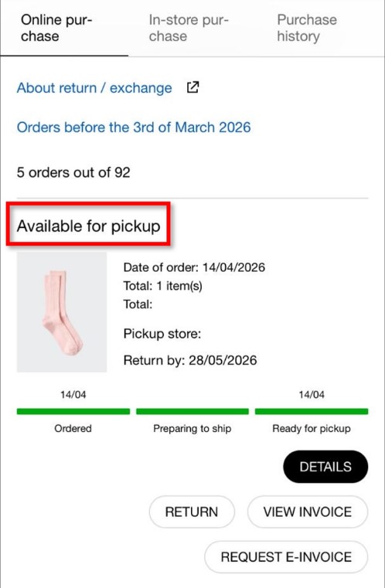Click the Pickup store label
Image resolution: width=385 pixels, height=588 pixels.
pyautogui.click(x=162, y=333)
